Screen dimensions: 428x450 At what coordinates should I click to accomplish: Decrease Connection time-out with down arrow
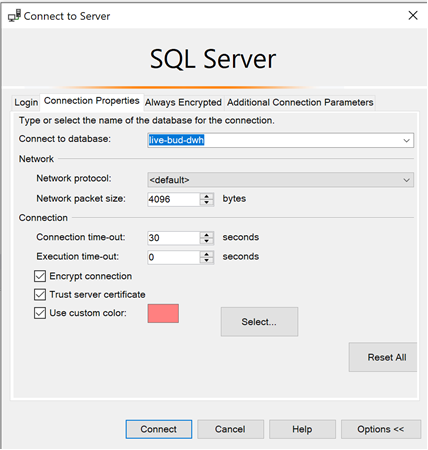coord(207,241)
